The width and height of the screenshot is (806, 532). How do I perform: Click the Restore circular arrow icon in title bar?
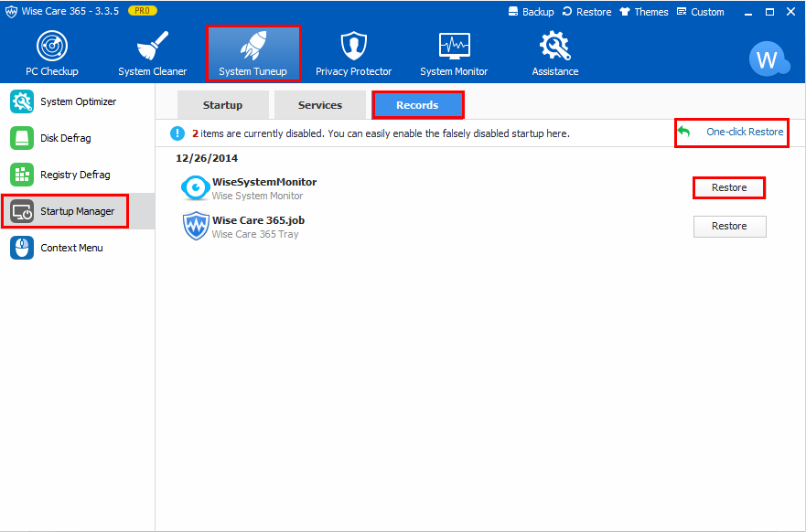tap(567, 11)
